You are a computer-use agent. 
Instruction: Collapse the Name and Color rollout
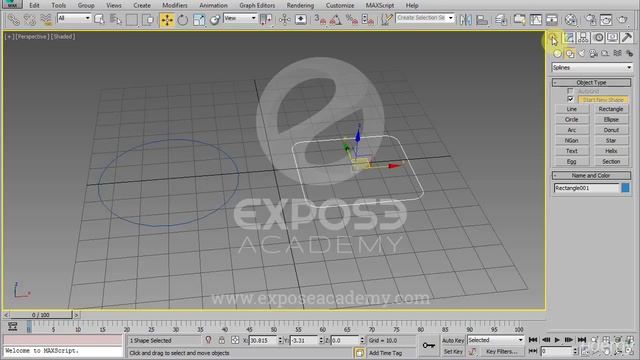pos(591,176)
